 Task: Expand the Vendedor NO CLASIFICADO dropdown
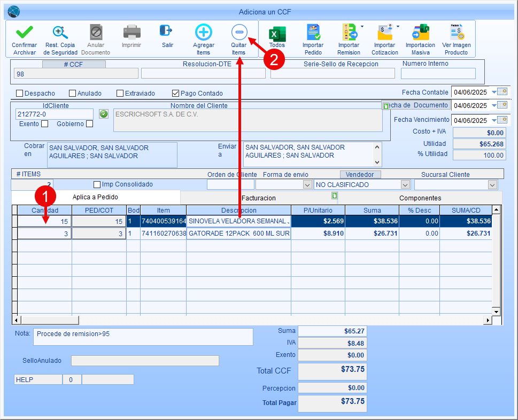click(x=405, y=185)
